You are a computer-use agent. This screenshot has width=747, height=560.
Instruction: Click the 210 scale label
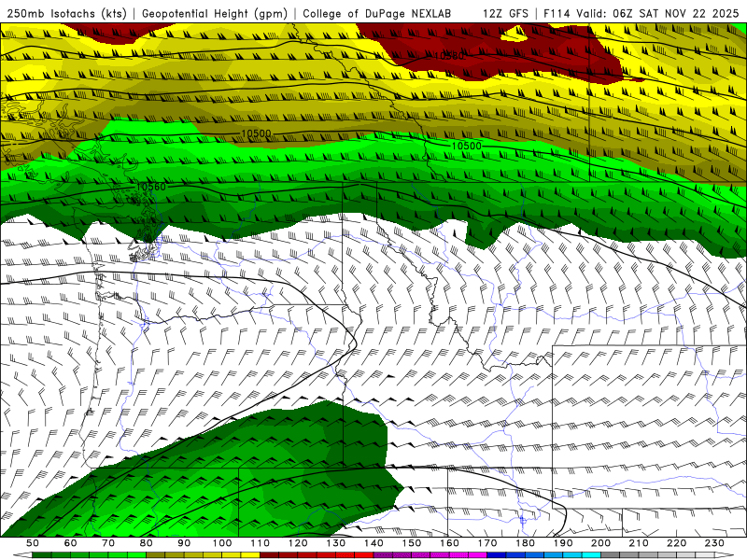click(639, 543)
